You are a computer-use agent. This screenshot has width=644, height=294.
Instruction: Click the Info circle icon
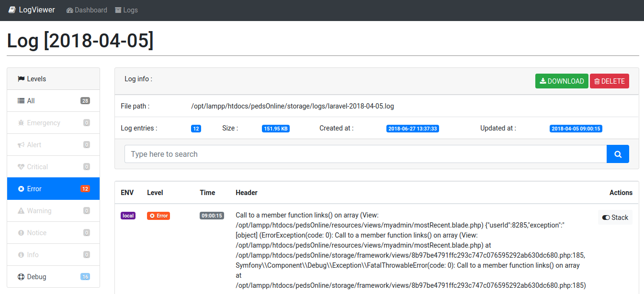pos(21,255)
